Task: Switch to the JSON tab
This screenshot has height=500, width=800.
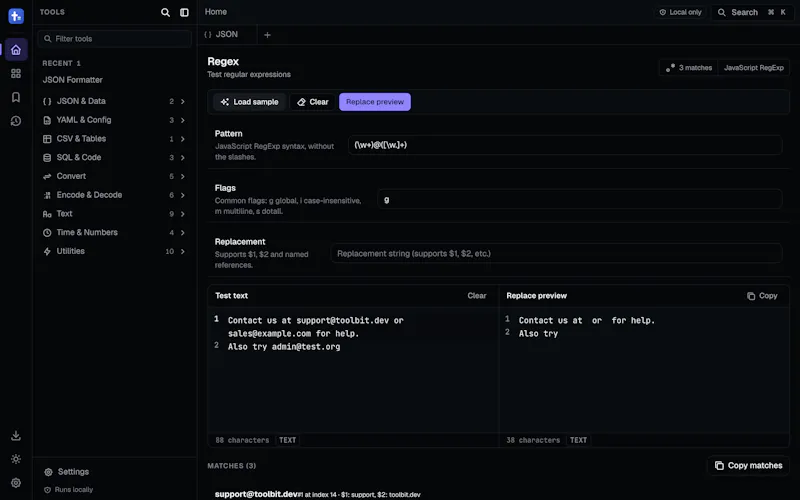Action: point(221,35)
